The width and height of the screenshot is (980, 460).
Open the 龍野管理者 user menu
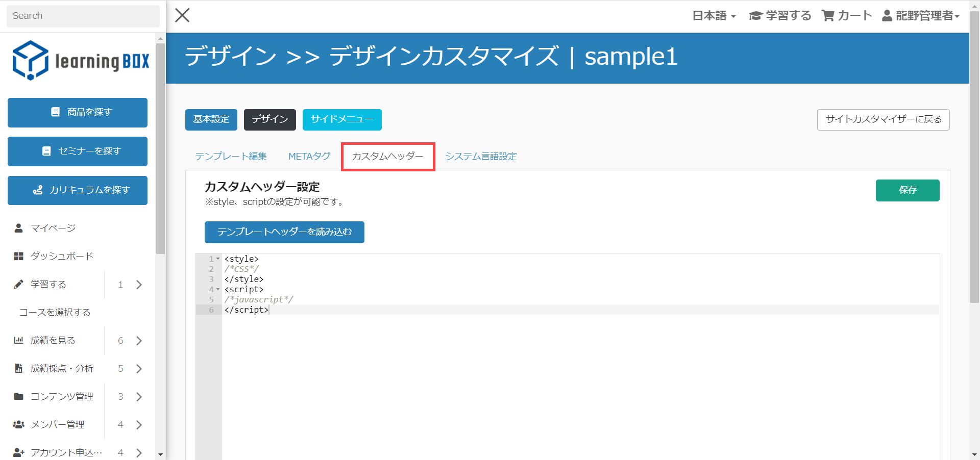(x=921, y=16)
